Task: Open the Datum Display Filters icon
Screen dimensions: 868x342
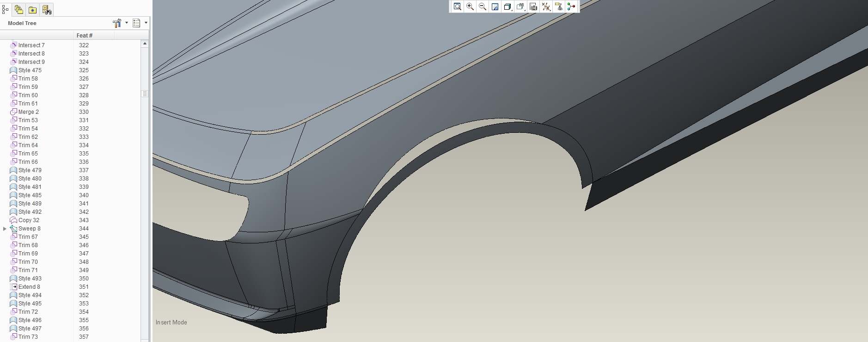Action: pyautogui.click(x=546, y=6)
